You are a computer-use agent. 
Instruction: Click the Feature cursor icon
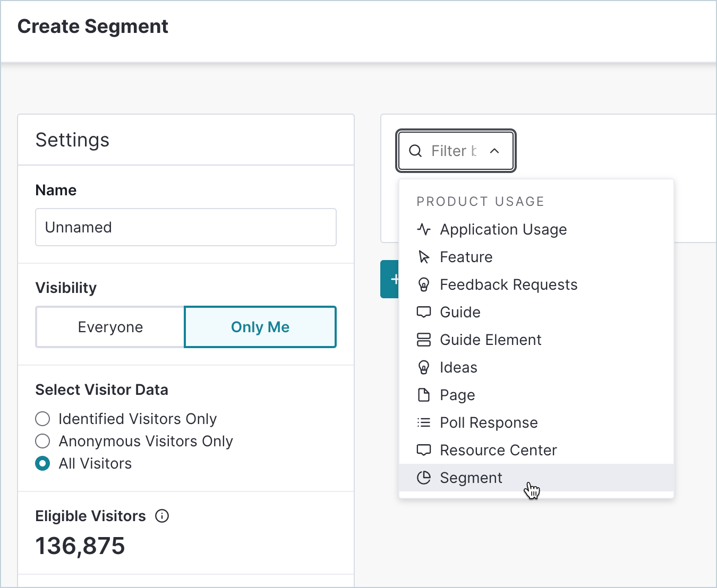(x=424, y=257)
